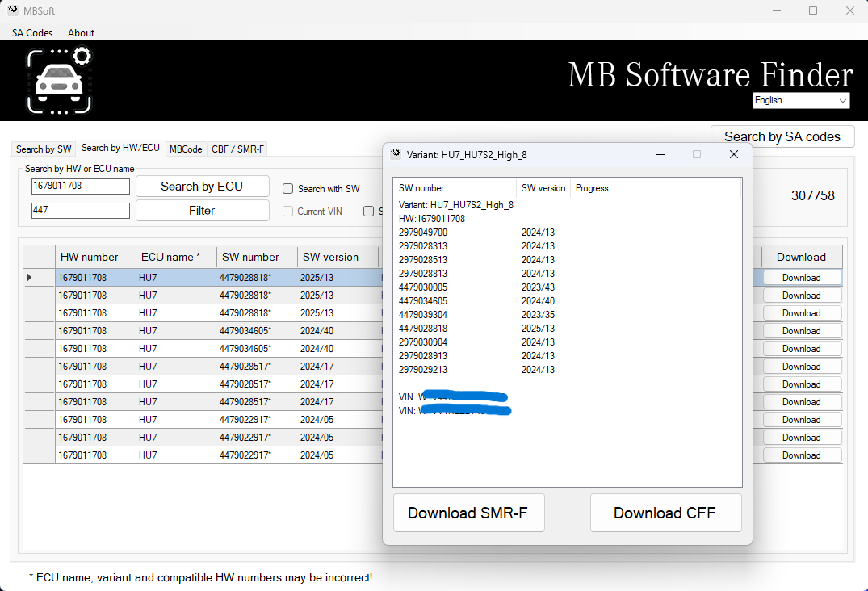Click the Download CFF button
This screenshot has height=591, width=868.
click(x=665, y=513)
